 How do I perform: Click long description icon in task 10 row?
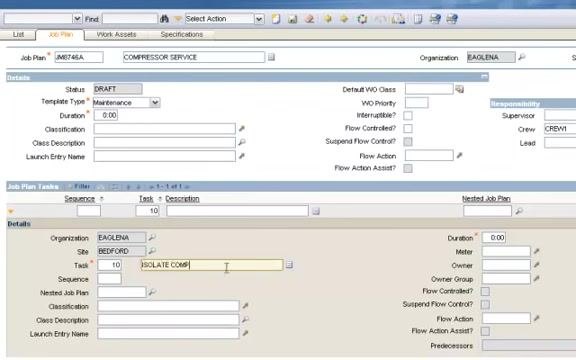[x=316, y=211]
